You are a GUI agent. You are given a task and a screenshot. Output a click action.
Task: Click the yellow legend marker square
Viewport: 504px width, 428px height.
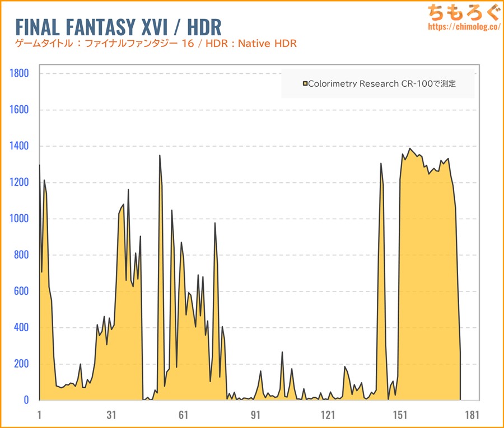[305, 84]
